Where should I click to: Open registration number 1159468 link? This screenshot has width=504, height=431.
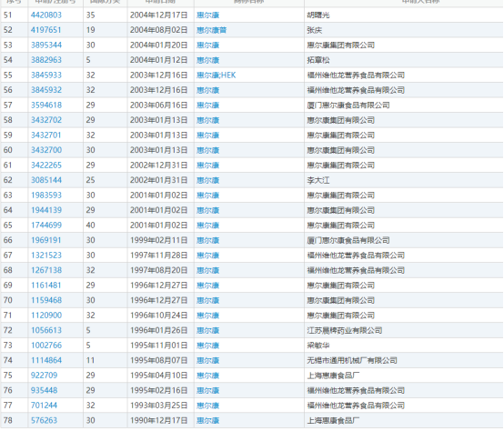(46, 300)
